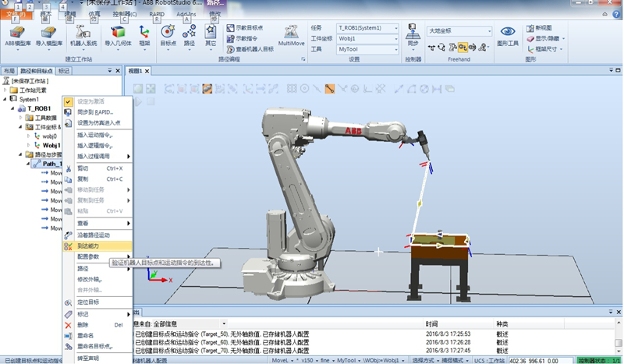Open the 任务 T_ROB1(System1) dropdown
This screenshot has height=364, width=624.
tap(368, 28)
